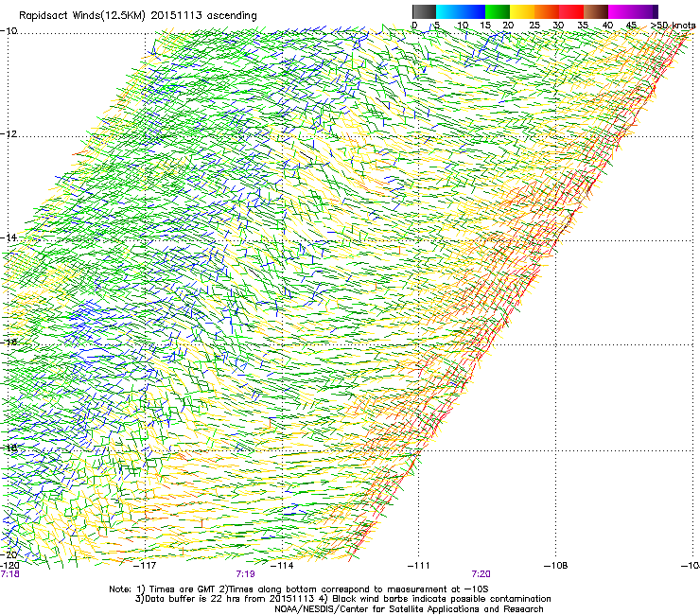
Task: Click the 7:19 pass time label
Action: 246,574
